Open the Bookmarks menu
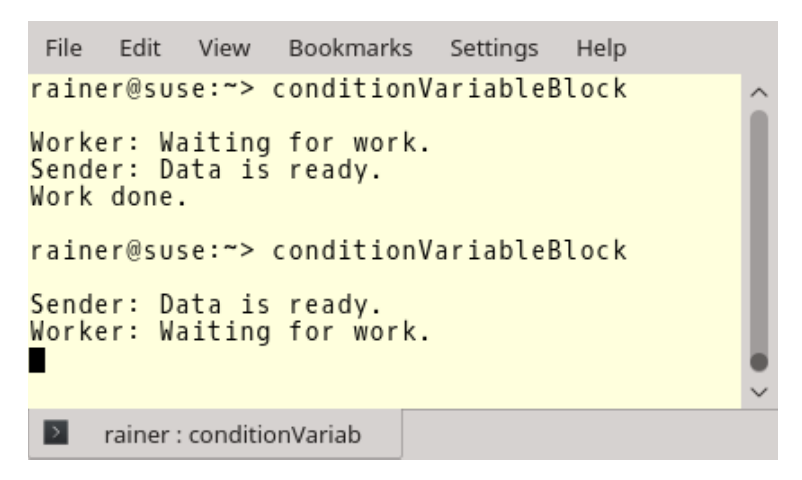Viewport: 802px width, 480px height. [x=350, y=49]
